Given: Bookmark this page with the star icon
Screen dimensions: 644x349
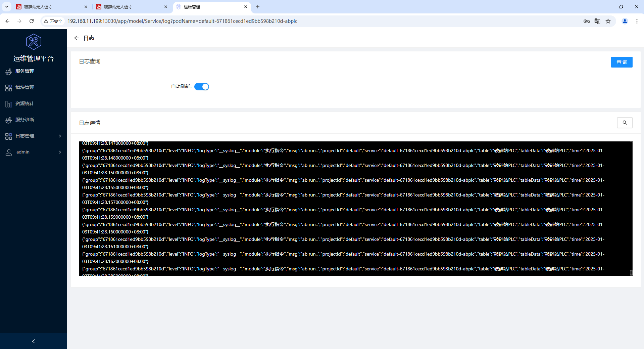Looking at the screenshot, I should click(x=608, y=21).
